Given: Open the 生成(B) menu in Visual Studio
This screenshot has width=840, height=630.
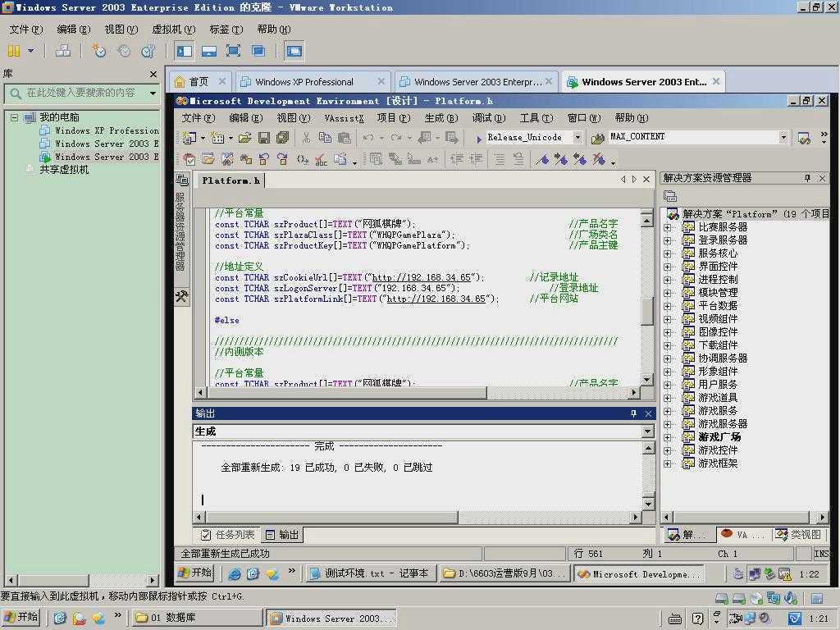Looking at the screenshot, I should click(441, 118).
